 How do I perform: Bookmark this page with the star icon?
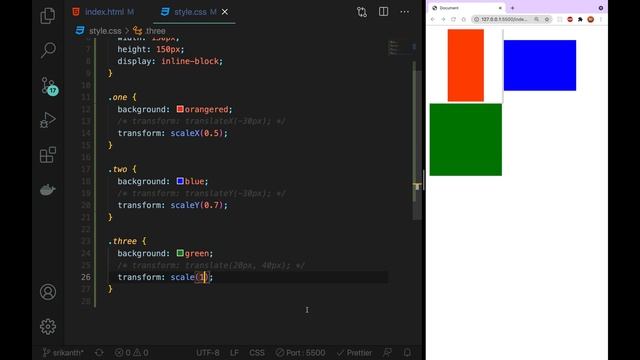547,19
